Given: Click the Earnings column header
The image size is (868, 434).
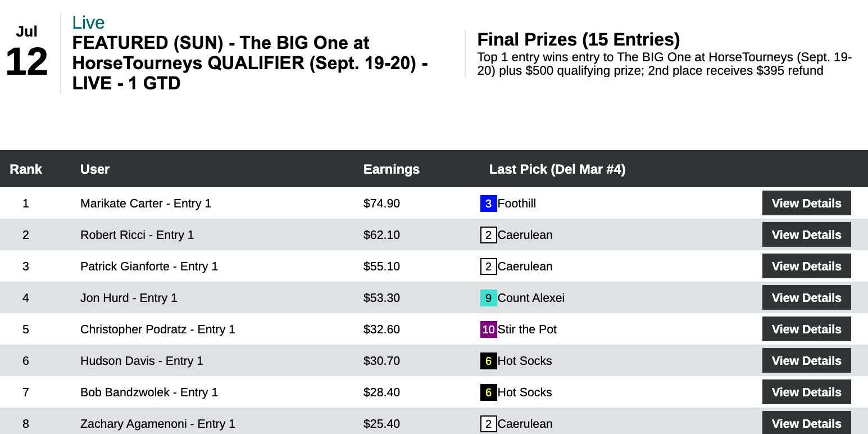Looking at the screenshot, I should (x=391, y=169).
